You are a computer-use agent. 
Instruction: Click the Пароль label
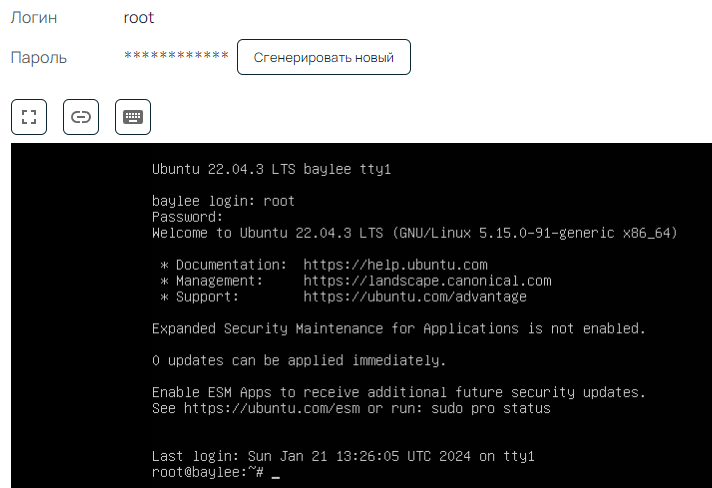39,58
